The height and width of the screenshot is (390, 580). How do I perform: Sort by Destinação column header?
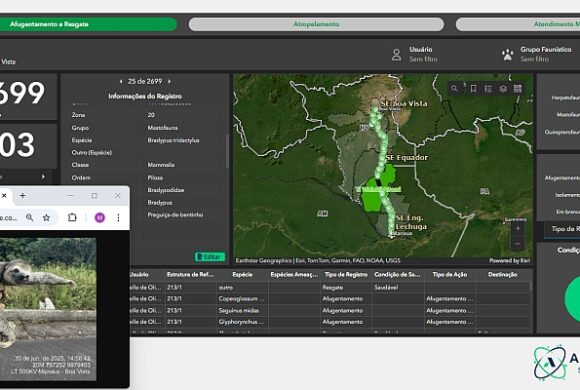pyautogui.click(x=502, y=275)
